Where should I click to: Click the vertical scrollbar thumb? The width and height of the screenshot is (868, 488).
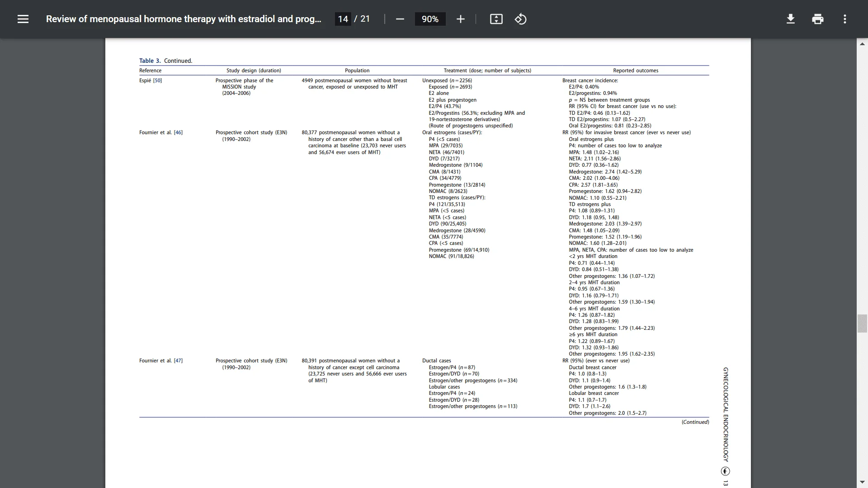(x=862, y=324)
